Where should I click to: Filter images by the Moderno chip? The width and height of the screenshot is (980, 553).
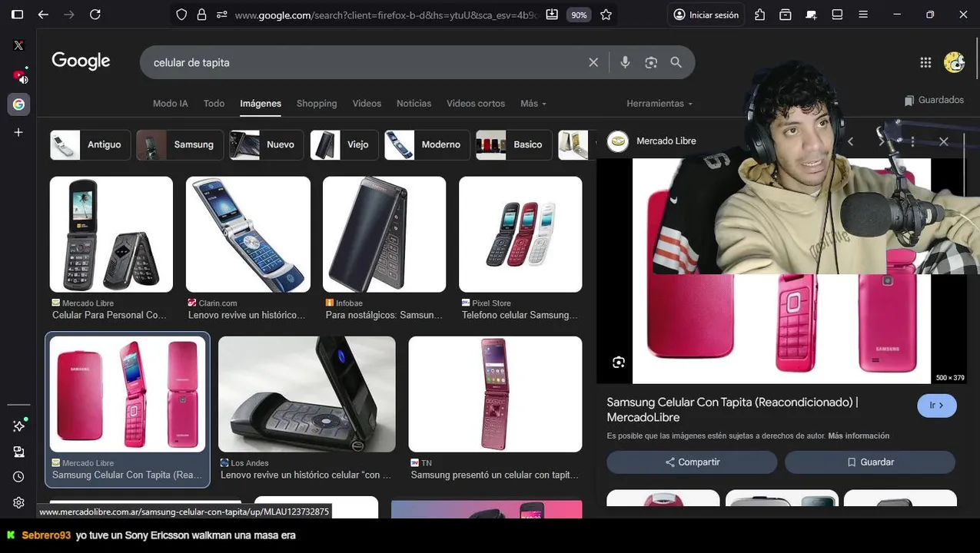(x=427, y=144)
